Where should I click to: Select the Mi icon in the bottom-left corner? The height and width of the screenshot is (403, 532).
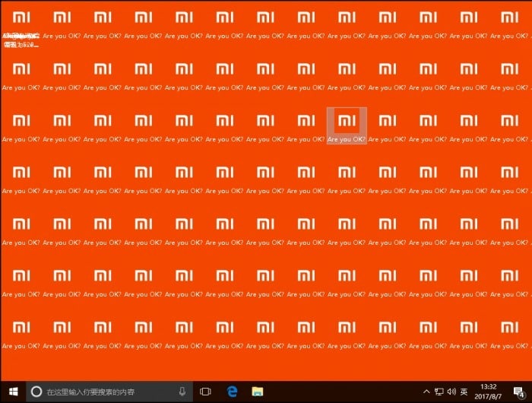pos(22,327)
